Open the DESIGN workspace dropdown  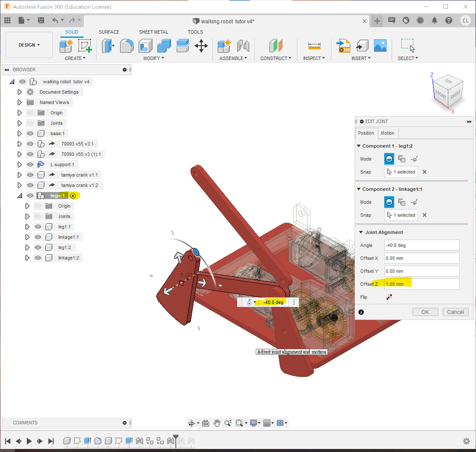(x=29, y=45)
